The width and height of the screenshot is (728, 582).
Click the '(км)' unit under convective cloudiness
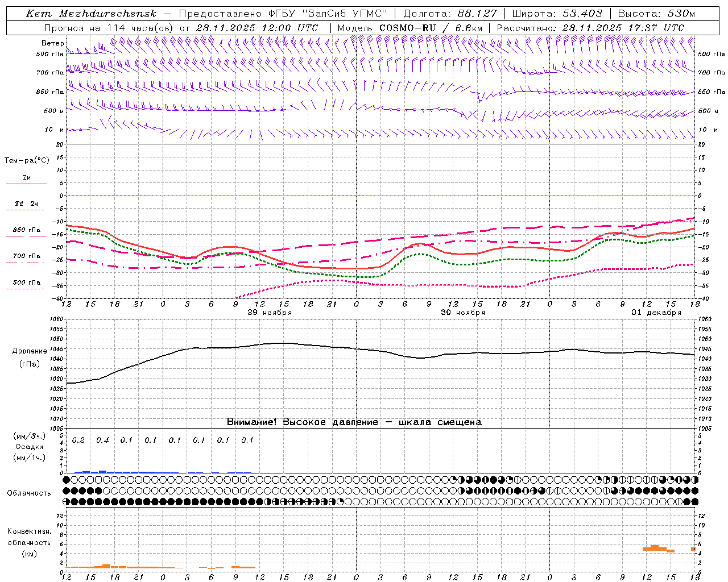click(29, 554)
